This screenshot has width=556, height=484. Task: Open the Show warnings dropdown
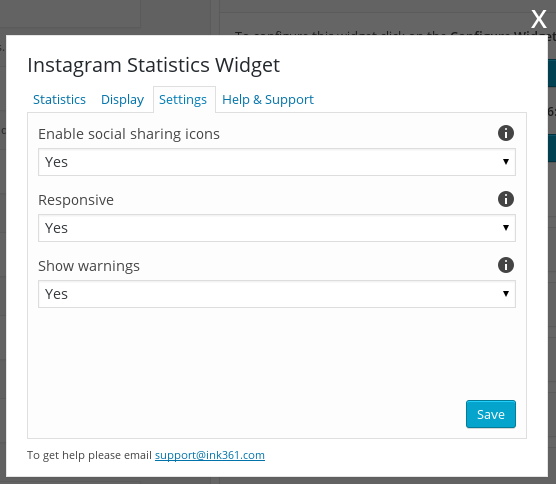tap(277, 294)
